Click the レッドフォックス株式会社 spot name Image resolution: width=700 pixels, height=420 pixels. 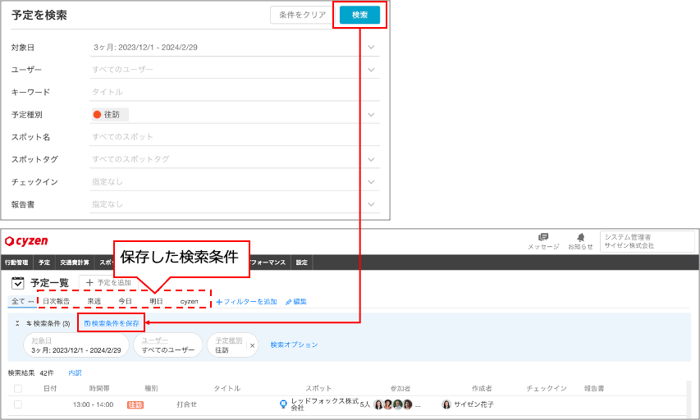pyautogui.click(x=325, y=404)
